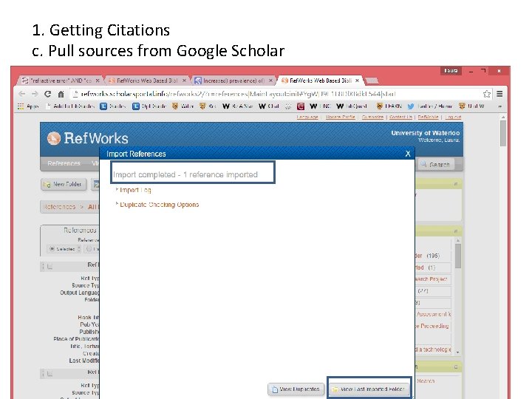Click the Contact Us link

click(x=400, y=117)
